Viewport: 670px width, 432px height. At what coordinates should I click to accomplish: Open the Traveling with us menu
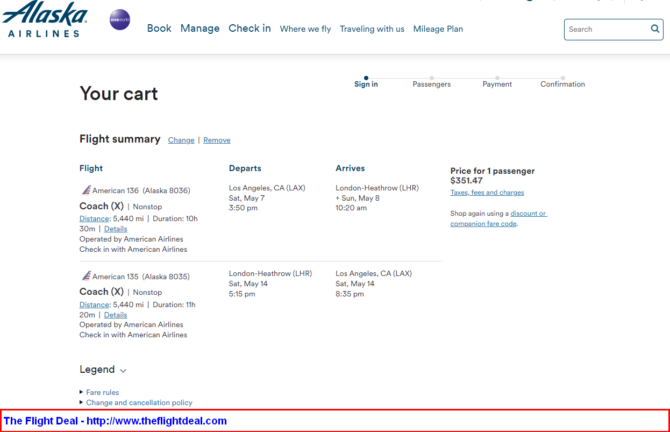pos(372,29)
